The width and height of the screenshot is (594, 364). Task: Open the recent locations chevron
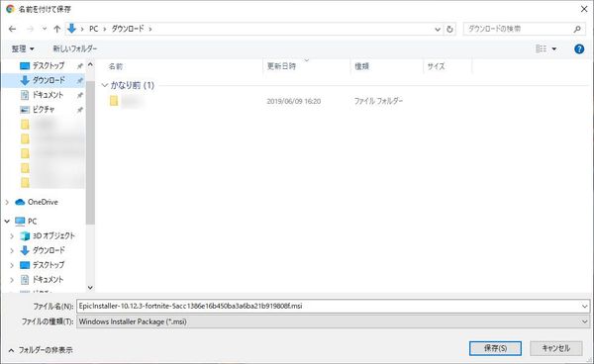tap(45, 29)
